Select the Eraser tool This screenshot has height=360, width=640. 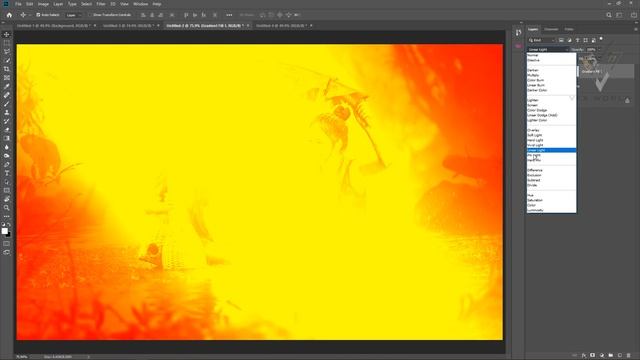pos(7,130)
